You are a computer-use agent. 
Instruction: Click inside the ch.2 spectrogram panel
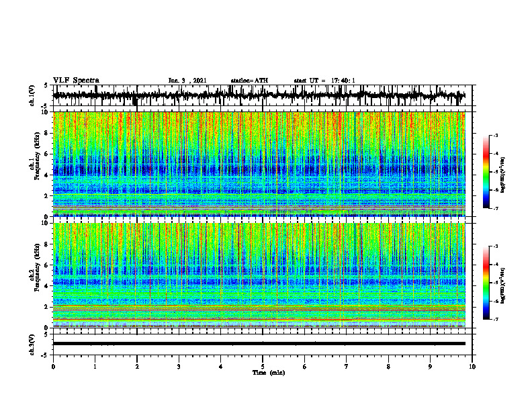click(259, 275)
